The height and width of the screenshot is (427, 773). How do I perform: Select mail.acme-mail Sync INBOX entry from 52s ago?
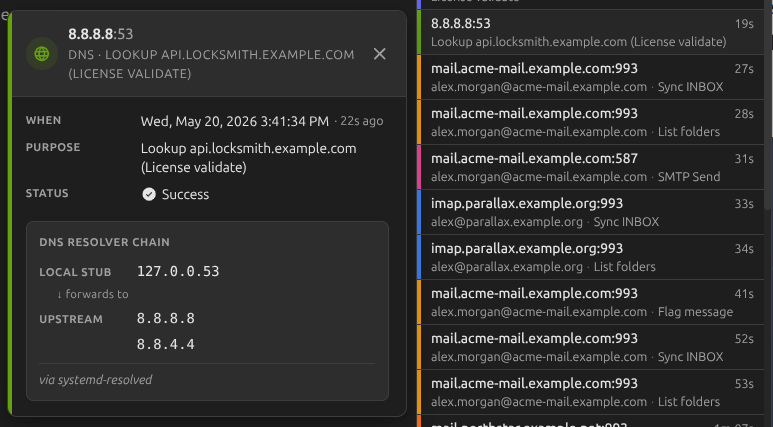pyautogui.click(x=591, y=347)
